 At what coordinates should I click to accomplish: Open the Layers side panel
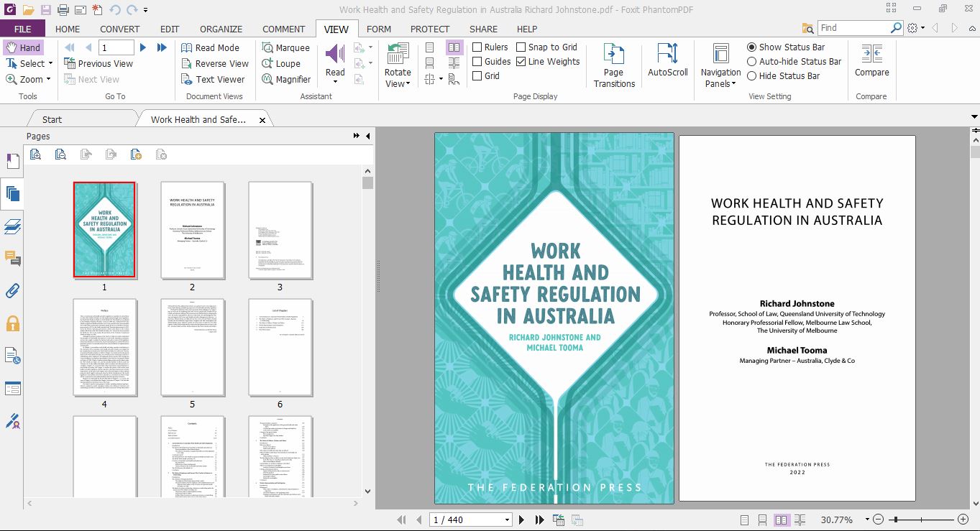[12, 226]
